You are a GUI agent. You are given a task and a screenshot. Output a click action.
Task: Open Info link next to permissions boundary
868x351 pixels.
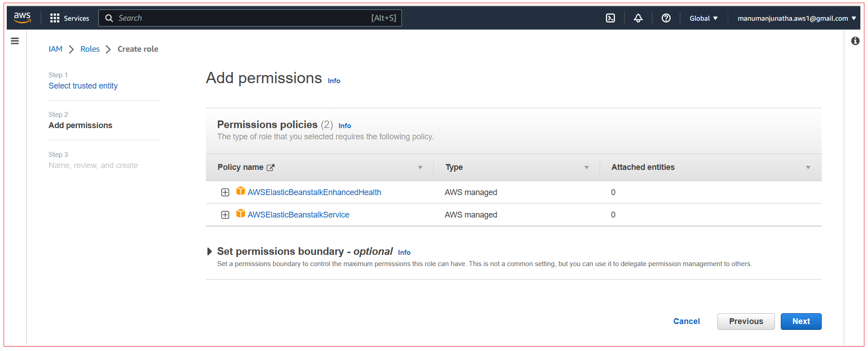404,253
